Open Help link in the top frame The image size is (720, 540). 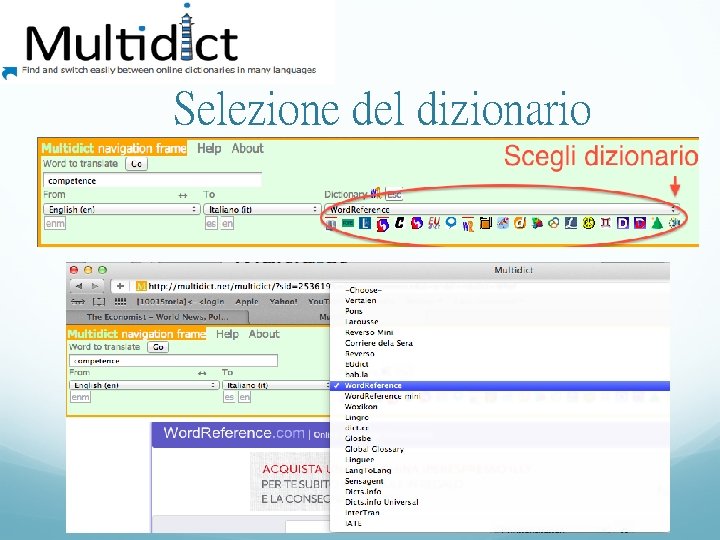209,148
